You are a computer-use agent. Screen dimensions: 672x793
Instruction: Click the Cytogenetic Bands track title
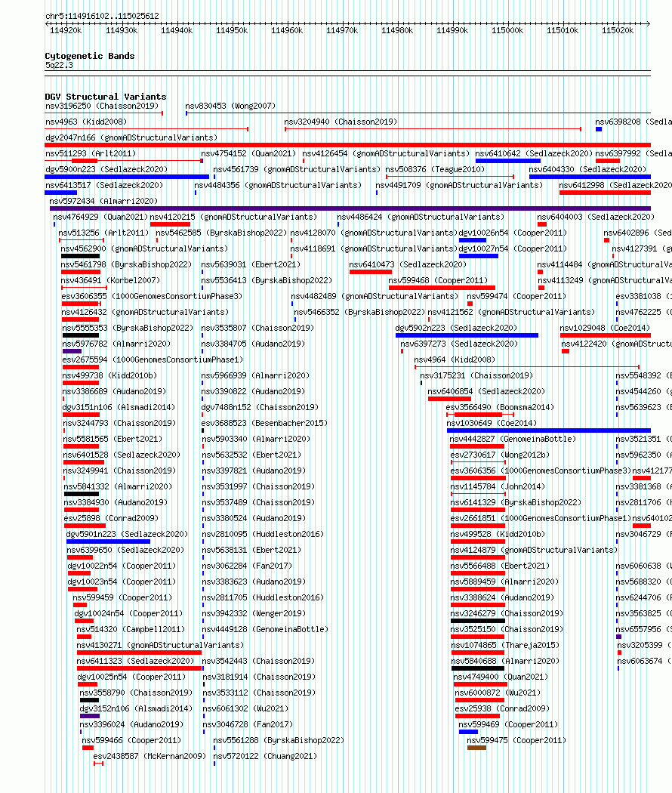click(90, 56)
